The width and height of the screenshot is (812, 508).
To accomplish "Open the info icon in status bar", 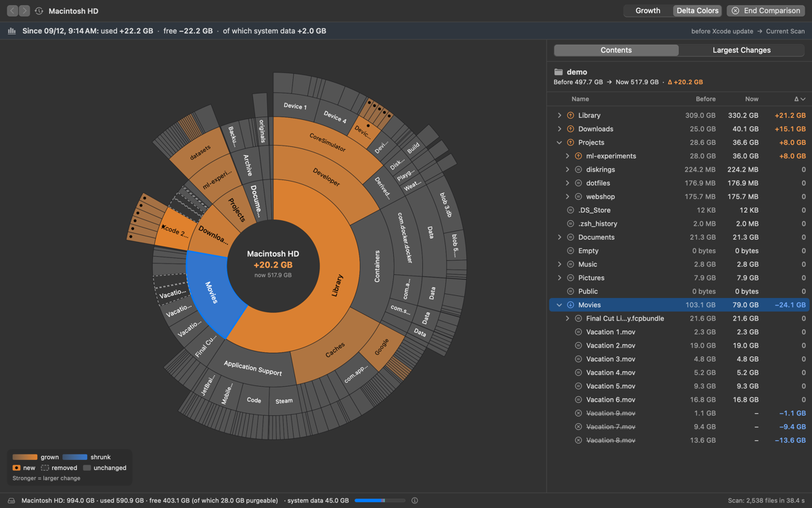I will pos(415,501).
